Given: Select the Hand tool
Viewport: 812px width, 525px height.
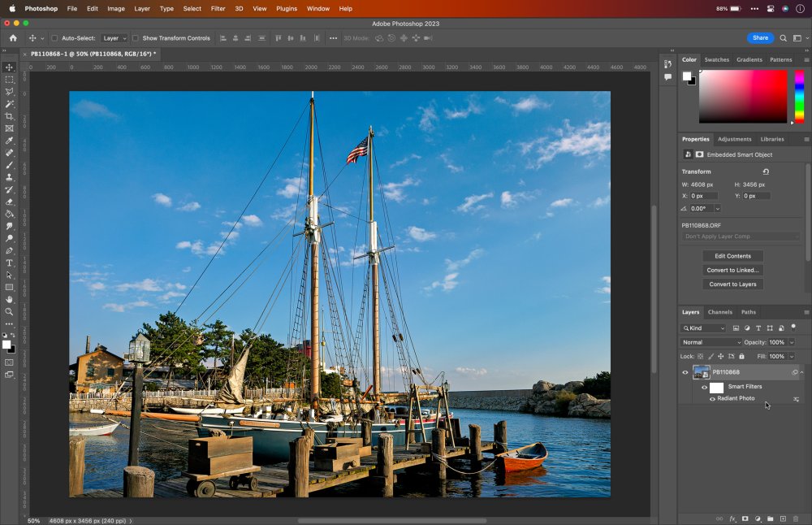Looking at the screenshot, I should click(10, 299).
